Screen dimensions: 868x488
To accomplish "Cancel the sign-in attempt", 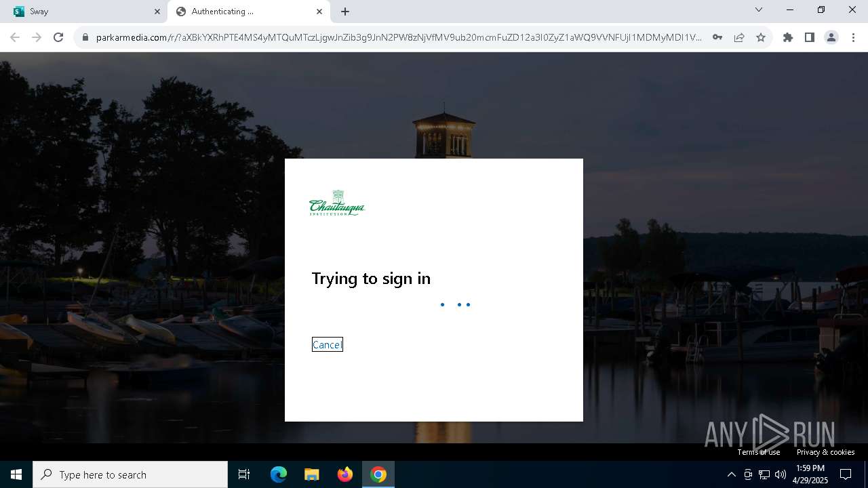I will [x=328, y=344].
